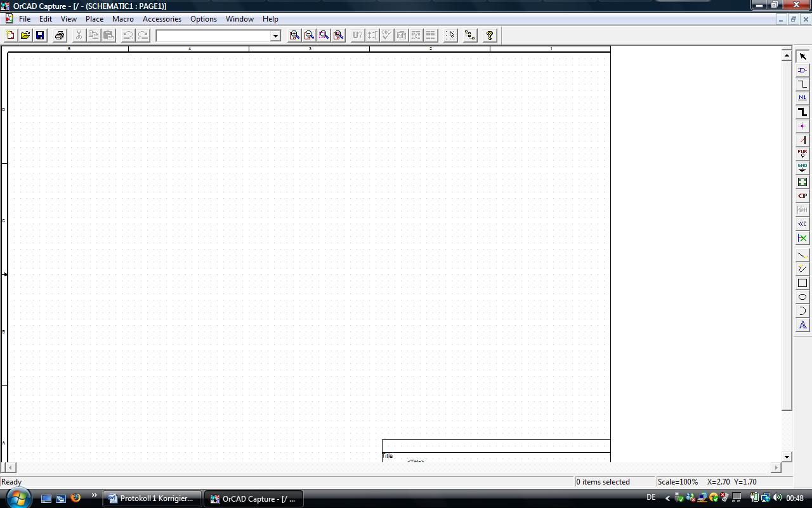The height and width of the screenshot is (508, 812).
Task: Focus the most-recently-used part field
Action: (x=214, y=36)
